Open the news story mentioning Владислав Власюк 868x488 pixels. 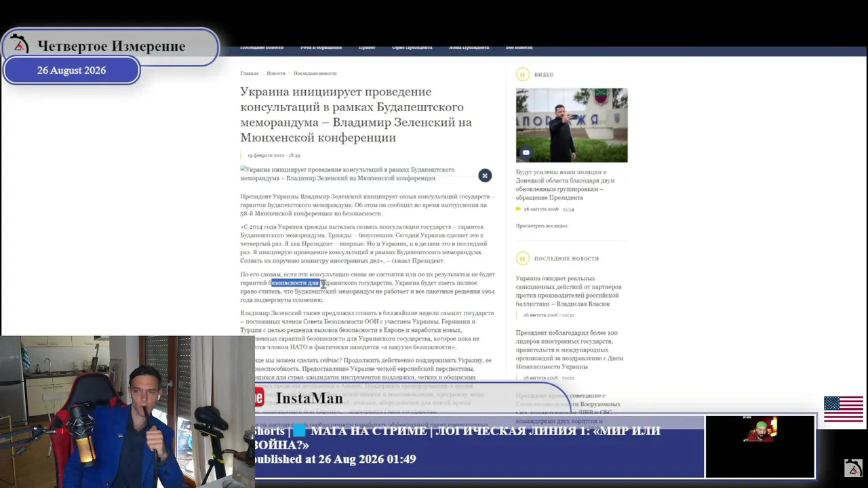coord(568,291)
